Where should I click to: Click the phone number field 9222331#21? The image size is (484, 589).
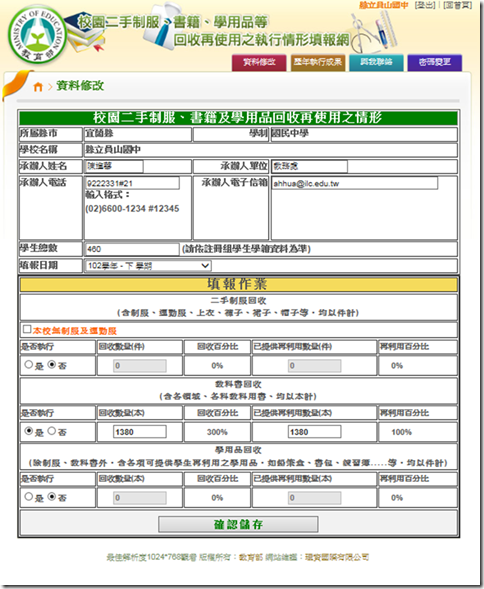click(132, 183)
